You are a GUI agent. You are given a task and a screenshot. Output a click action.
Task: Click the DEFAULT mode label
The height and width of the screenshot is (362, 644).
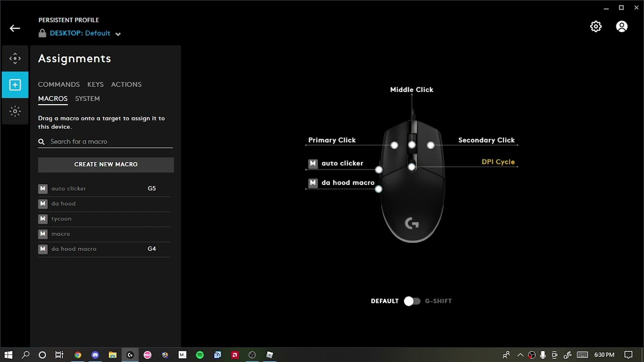pos(385,301)
